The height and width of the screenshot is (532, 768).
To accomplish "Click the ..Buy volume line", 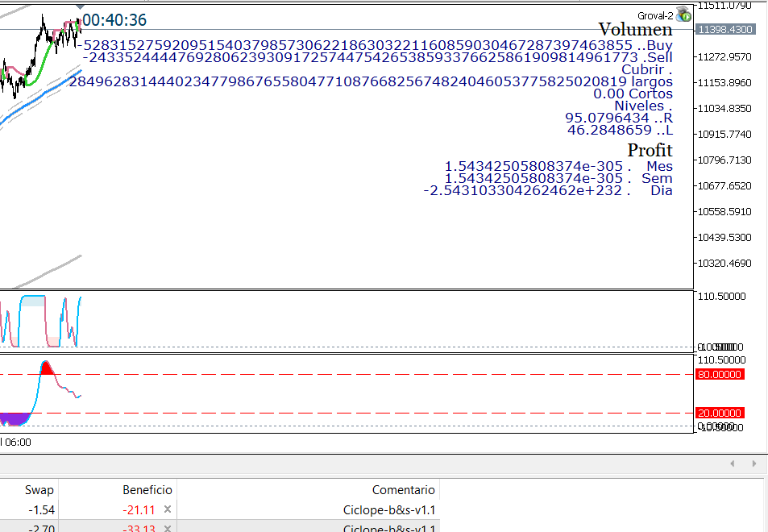I will click(x=375, y=46).
